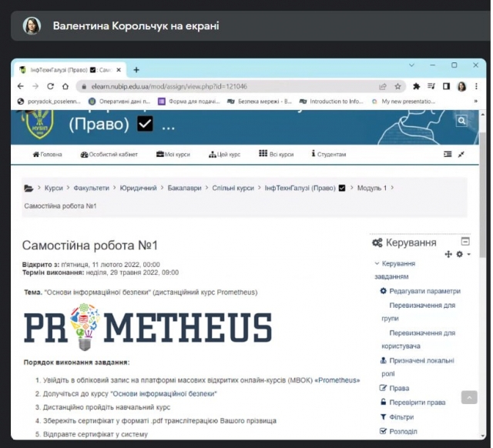Open Chrome three-dot menu

click(476, 86)
